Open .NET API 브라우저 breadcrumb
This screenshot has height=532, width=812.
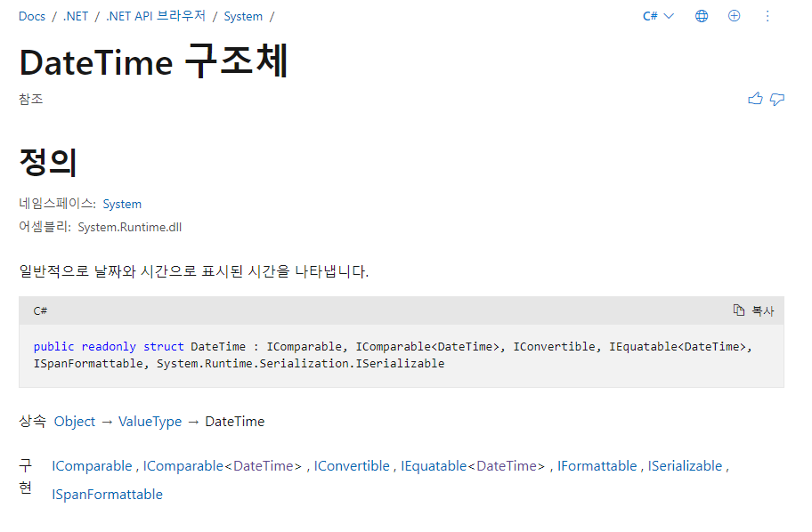pos(155,17)
